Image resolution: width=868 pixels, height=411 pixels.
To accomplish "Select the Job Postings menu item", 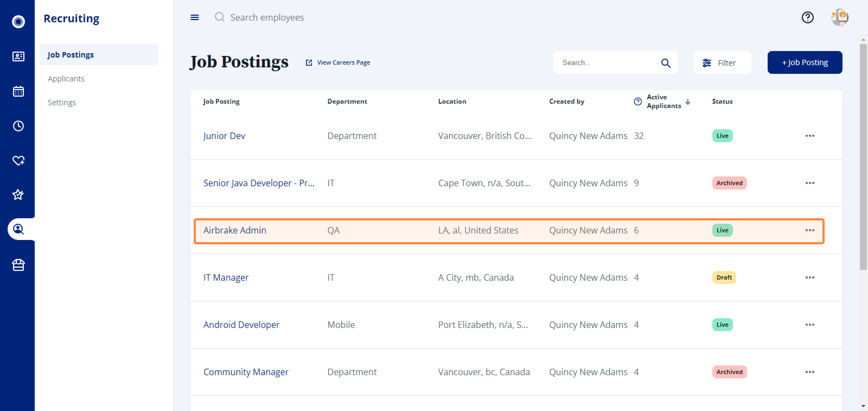I will point(98,55).
